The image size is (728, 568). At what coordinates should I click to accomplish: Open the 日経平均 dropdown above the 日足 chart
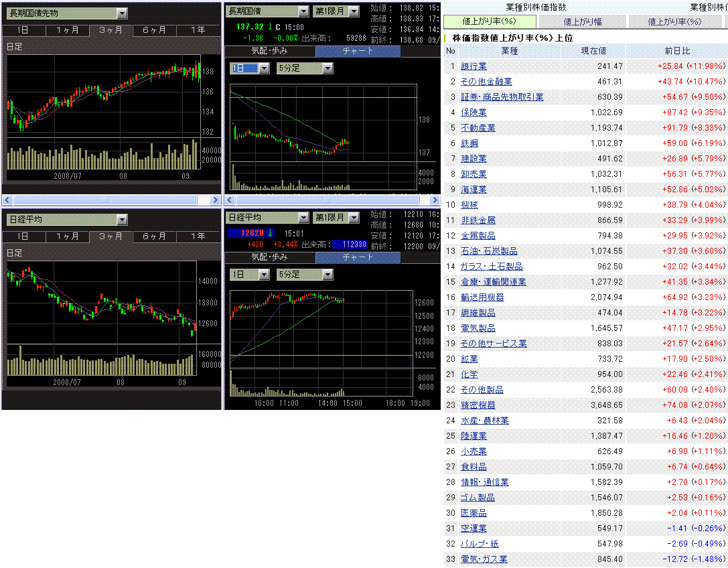coord(121,219)
